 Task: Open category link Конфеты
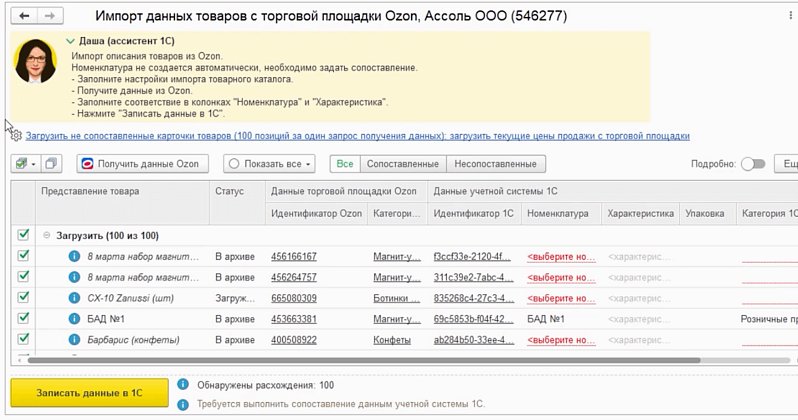pos(392,340)
